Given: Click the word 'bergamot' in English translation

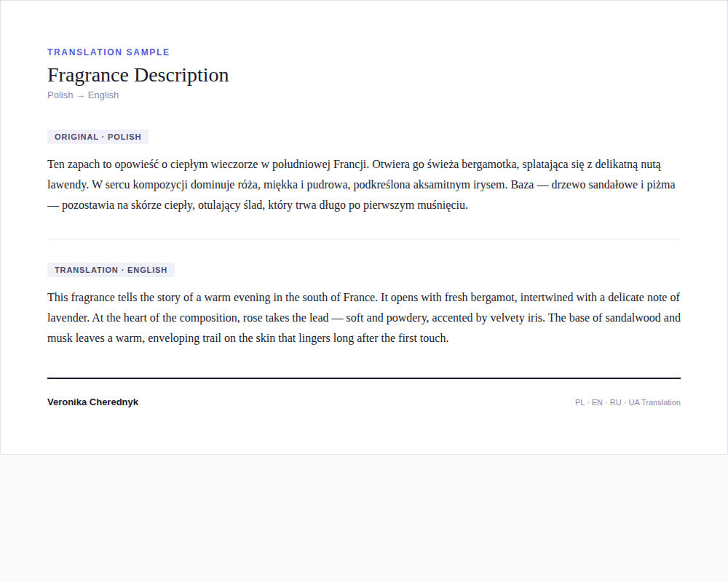Looking at the screenshot, I should [x=492, y=298].
